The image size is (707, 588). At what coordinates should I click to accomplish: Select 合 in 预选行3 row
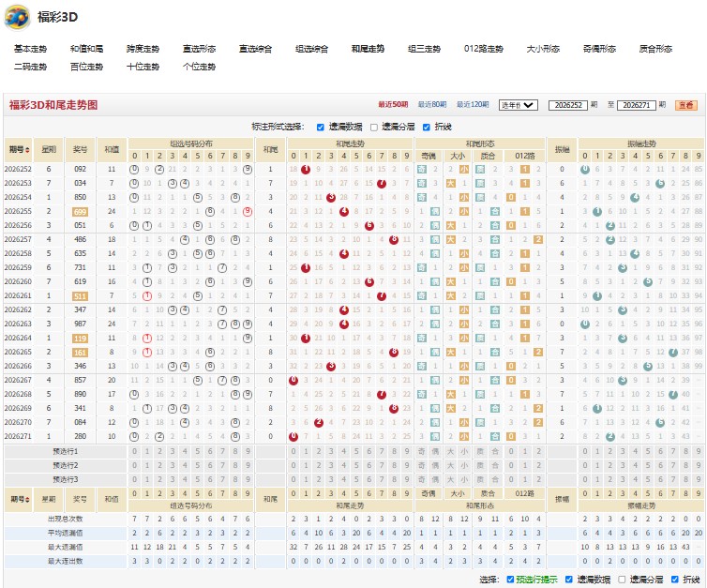click(495, 479)
